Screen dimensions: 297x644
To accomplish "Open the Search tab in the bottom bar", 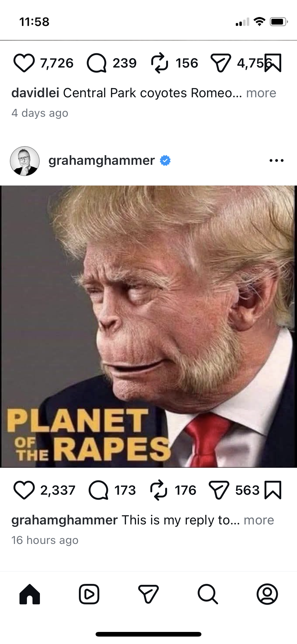I will (x=208, y=594).
